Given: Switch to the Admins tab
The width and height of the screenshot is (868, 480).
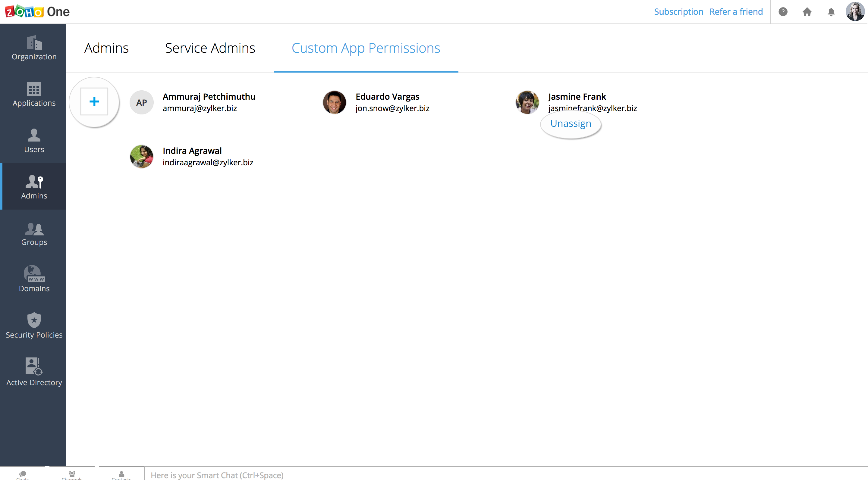Looking at the screenshot, I should [x=106, y=48].
